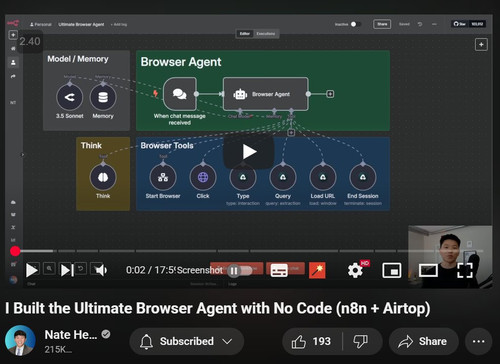Click the Add tag link in video header
500x364 pixels.
pos(119,25)
